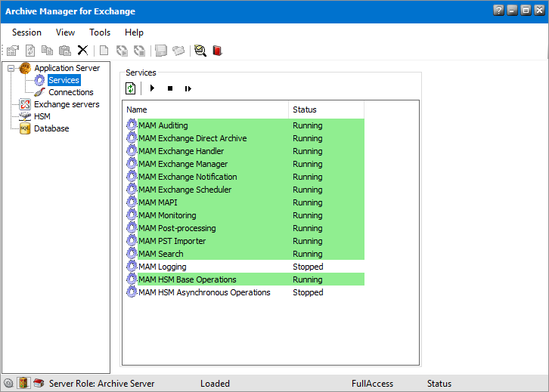Open the Session menu
Screen dimensions: 549x392
coord(26,32)
